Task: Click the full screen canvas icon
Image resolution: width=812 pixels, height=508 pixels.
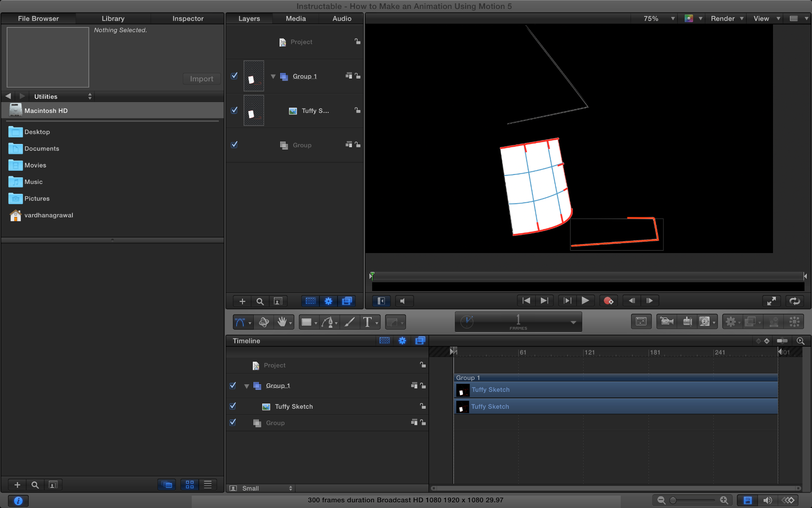Action: (x=771, y=301)
